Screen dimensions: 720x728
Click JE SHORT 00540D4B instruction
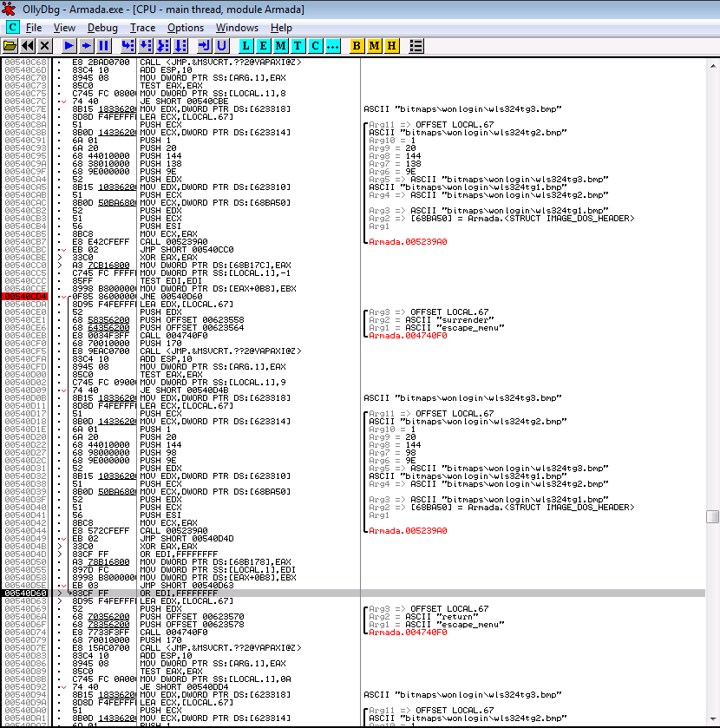[184, 390]
